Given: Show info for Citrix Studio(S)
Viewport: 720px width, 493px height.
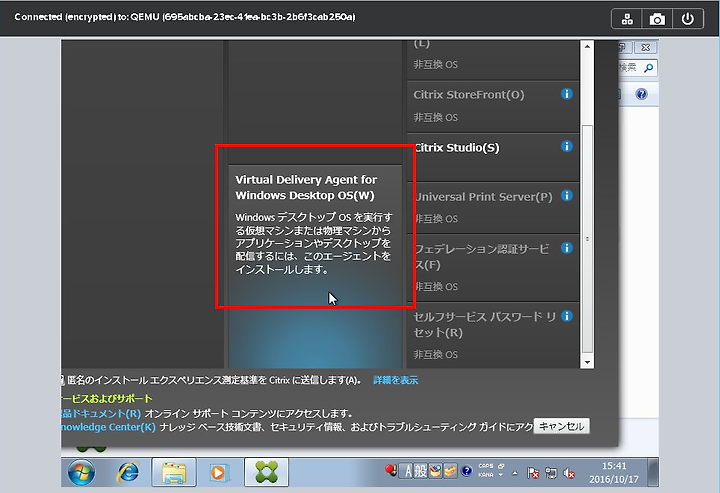Looking at the screenshot, I should pos(567,146).
